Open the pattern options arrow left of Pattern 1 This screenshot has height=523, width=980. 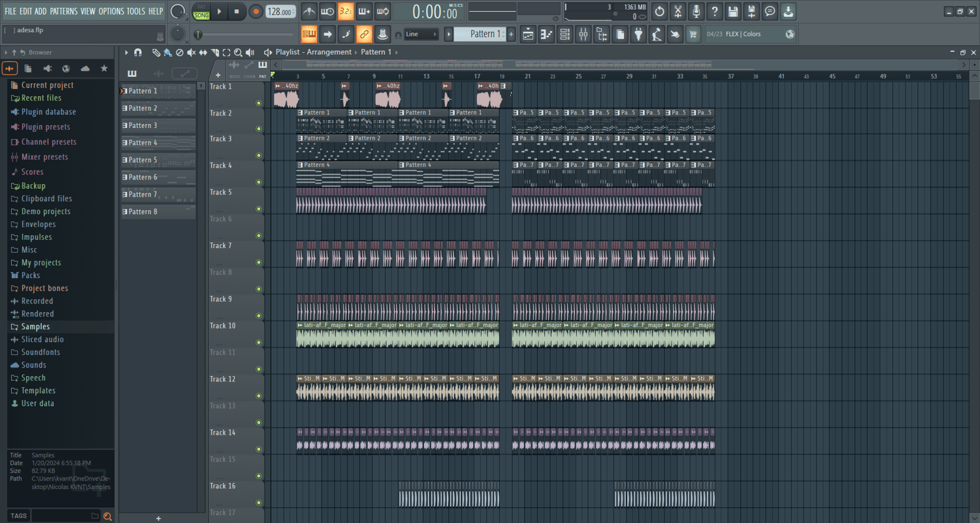point(449,34)
